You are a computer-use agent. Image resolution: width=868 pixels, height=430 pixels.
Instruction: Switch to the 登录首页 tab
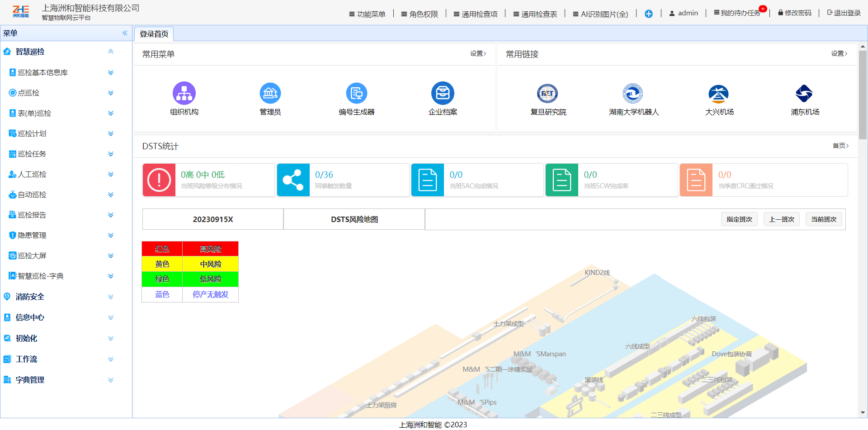(x=154, y=34)
